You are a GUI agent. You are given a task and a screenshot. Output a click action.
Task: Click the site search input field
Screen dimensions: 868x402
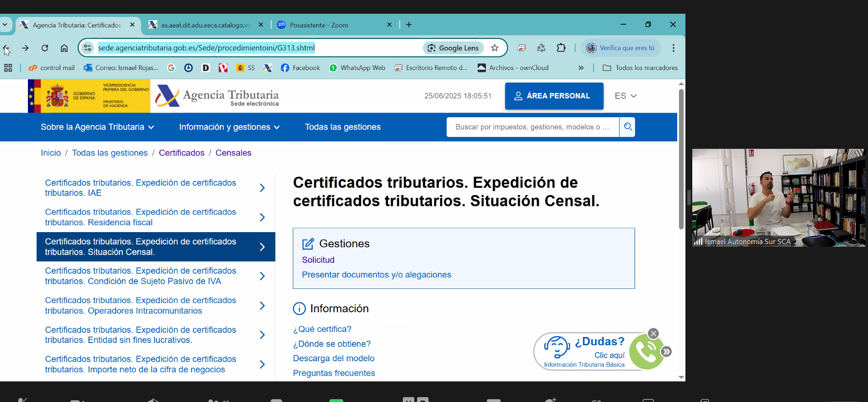(533, 127)
